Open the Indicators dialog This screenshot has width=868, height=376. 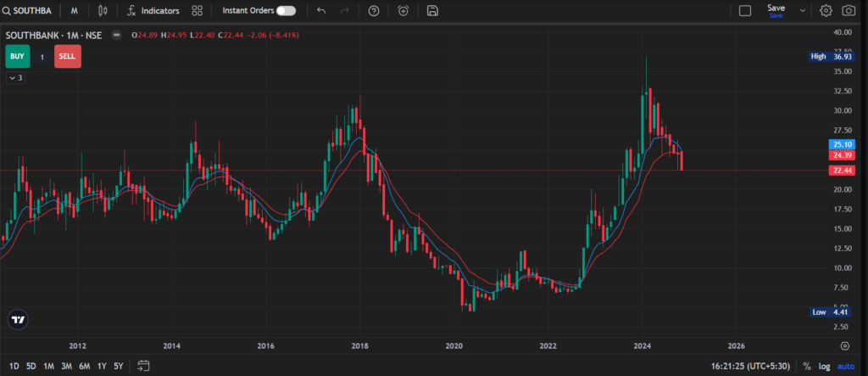153,10
